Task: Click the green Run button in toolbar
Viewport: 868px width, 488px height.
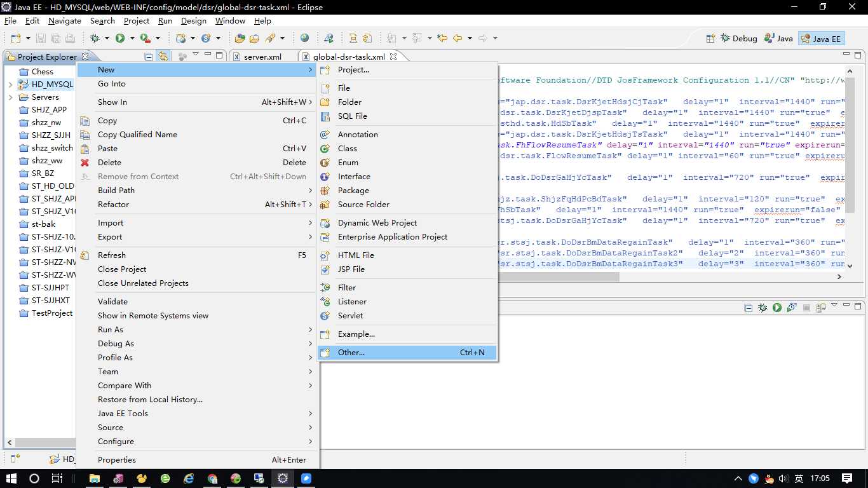Action: 119,38
